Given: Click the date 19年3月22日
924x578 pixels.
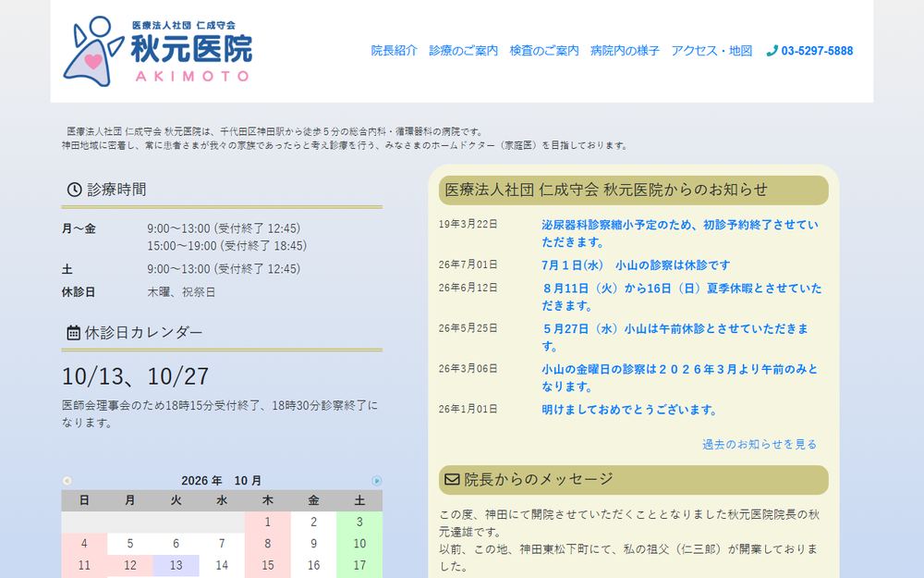Looking at the screenshot, I should pyautogui.click(x=468, y=224).
